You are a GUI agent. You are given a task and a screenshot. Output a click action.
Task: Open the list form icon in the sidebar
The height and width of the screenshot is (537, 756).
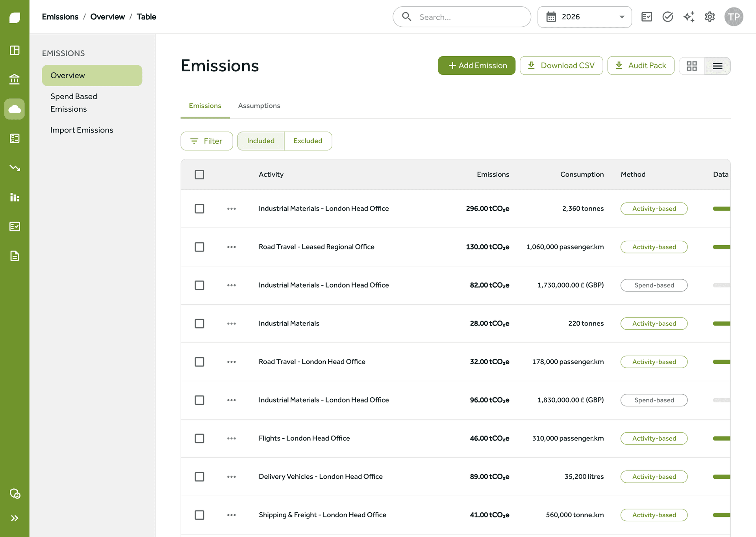pos(15,138)
